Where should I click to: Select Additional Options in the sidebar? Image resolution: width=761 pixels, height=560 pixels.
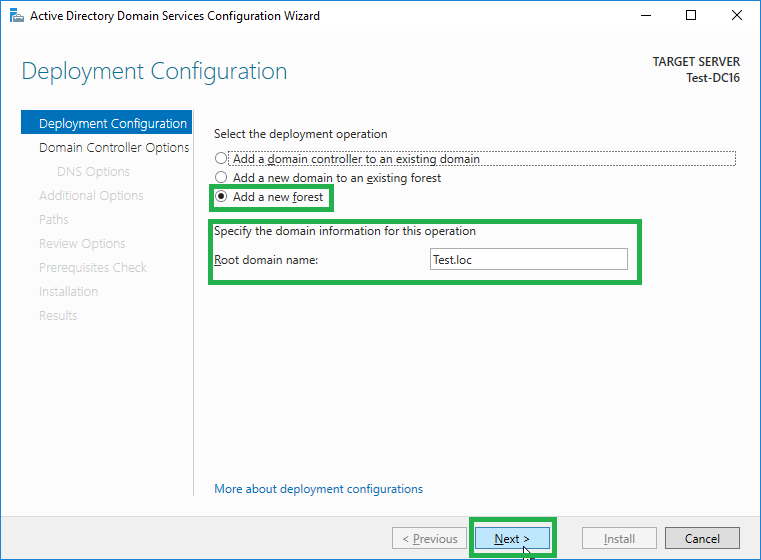point(91,196)
